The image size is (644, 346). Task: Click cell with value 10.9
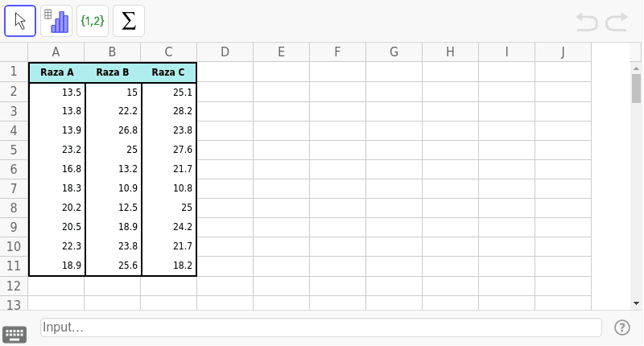coord(113,188)
